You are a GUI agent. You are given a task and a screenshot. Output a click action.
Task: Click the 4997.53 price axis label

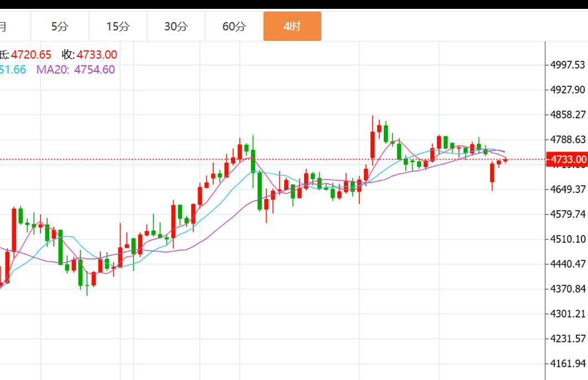[x=568, y=65]
